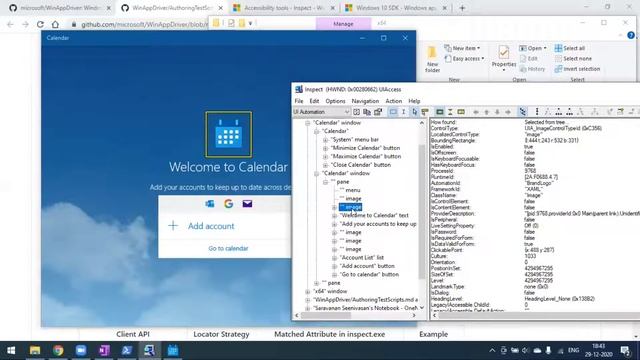Expand the "Maximize Calendar" button tree node

pyautogui.click(x=325, y=156)
